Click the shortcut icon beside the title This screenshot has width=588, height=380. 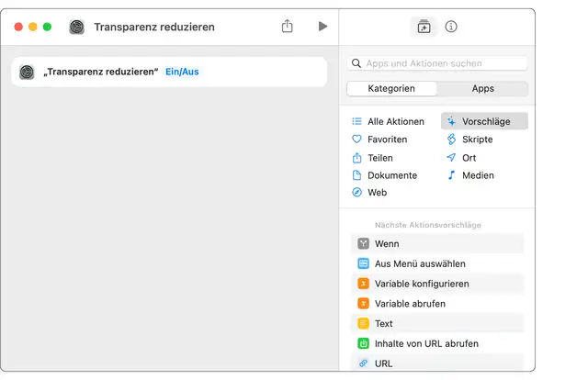[77, 27]
